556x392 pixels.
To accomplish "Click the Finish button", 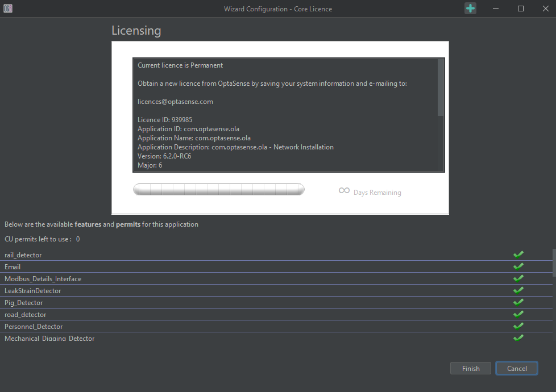I will tap(470, 368).
